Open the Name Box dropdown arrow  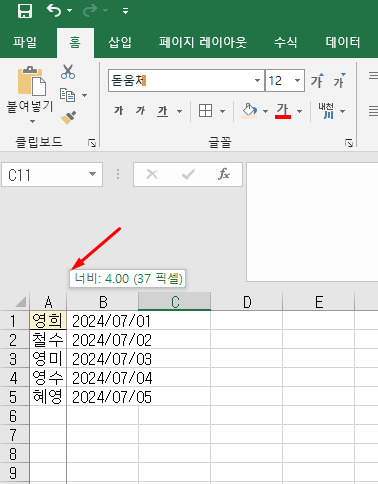coord(92,174)
